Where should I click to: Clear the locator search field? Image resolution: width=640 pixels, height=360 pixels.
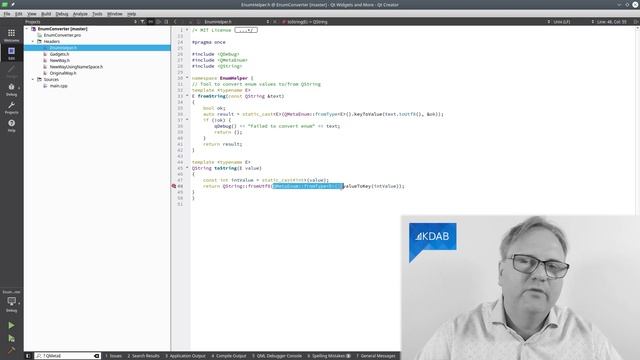click(x=96, y=356)
